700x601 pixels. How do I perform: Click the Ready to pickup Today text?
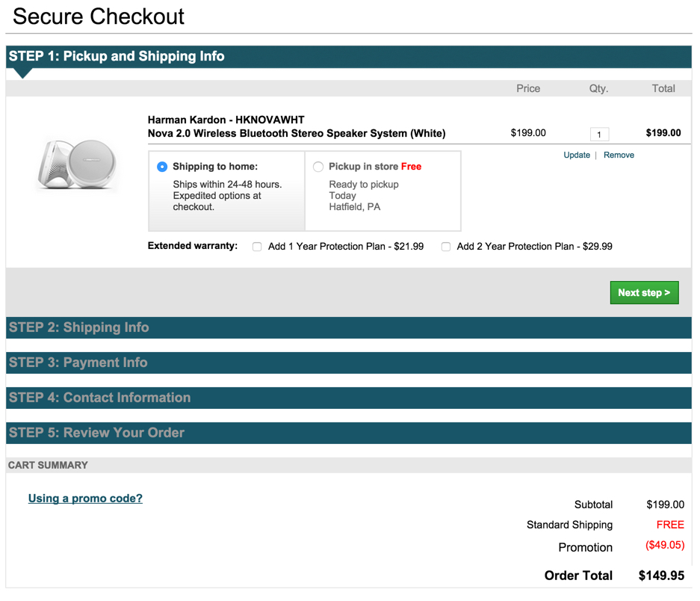coord(363,190)
